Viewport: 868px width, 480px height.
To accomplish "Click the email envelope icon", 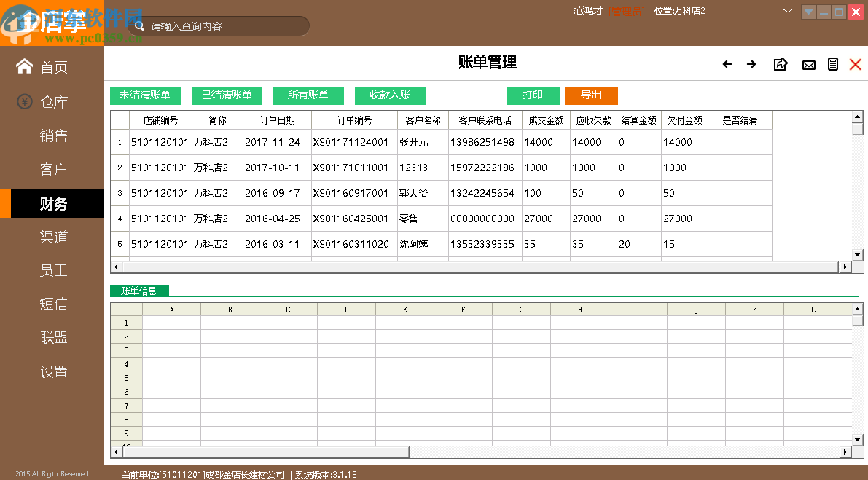I will [808, 64].
